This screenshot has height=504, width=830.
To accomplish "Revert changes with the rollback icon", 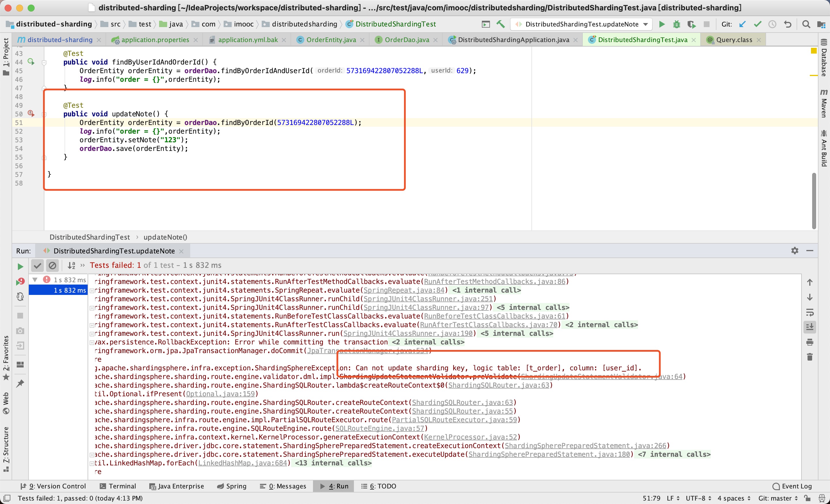I will [788, 24].
